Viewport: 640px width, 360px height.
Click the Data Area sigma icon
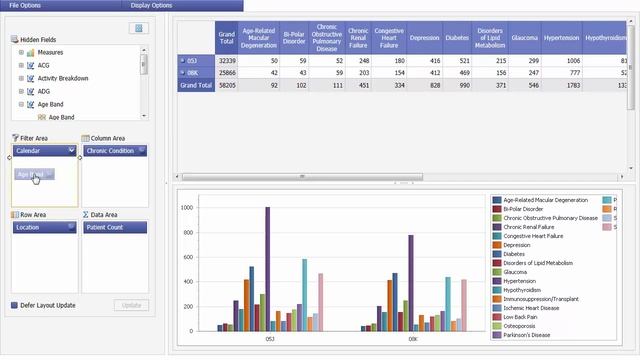coord(85,214)
